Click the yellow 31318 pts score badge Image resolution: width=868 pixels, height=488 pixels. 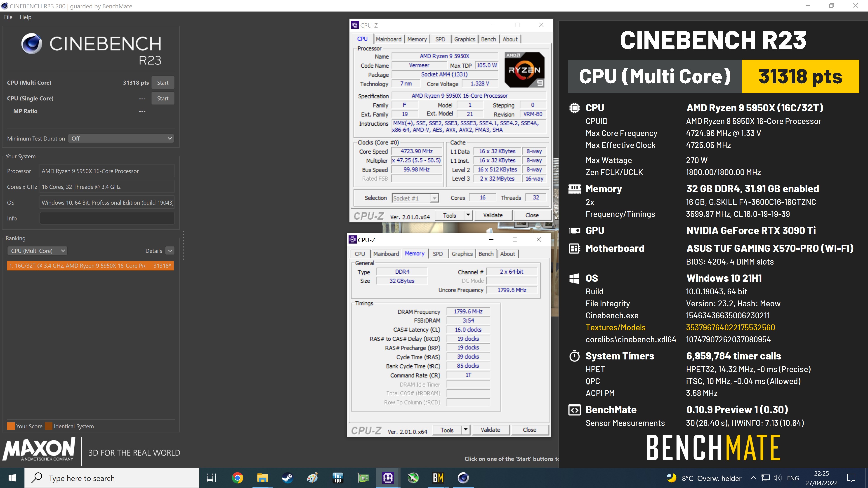[x=800, y=76]
